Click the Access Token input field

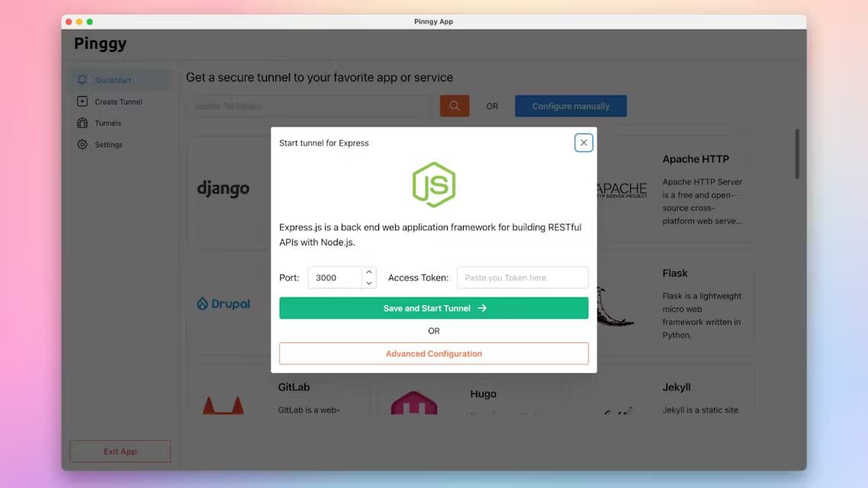pyautogui.click(x=522, y=278)
